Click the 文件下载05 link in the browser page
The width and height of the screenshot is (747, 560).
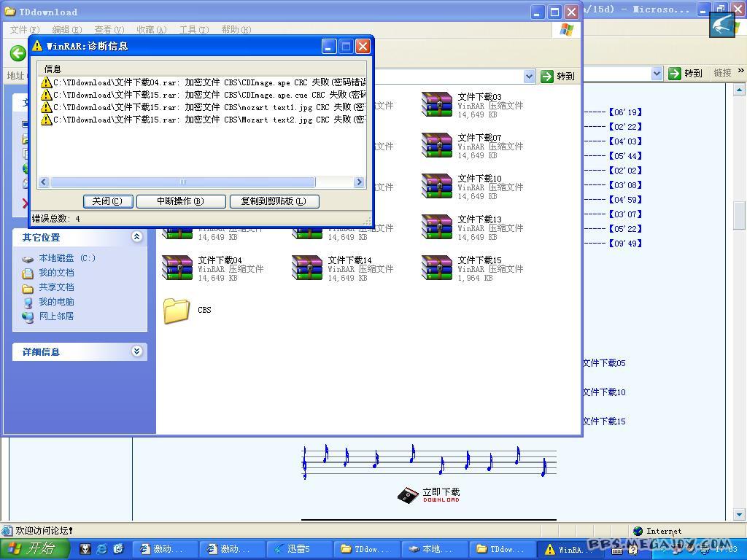click(x=605, y=363)
